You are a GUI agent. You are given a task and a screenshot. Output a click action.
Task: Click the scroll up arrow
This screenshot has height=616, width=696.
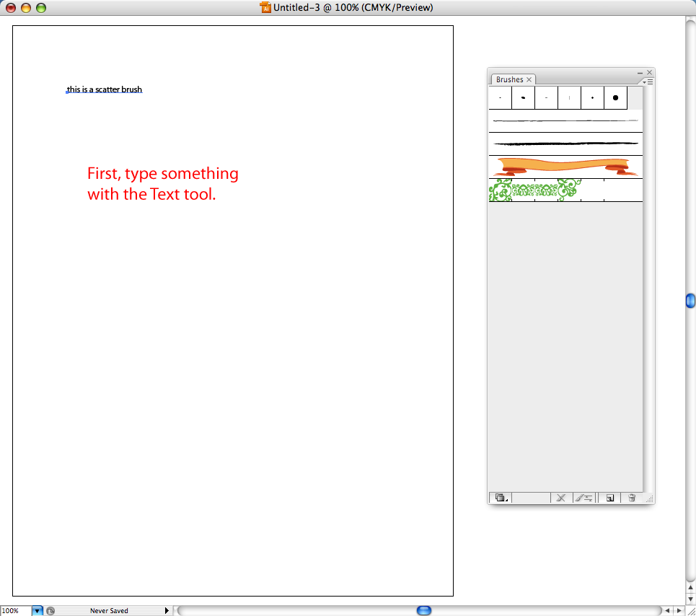pos(690,588)
